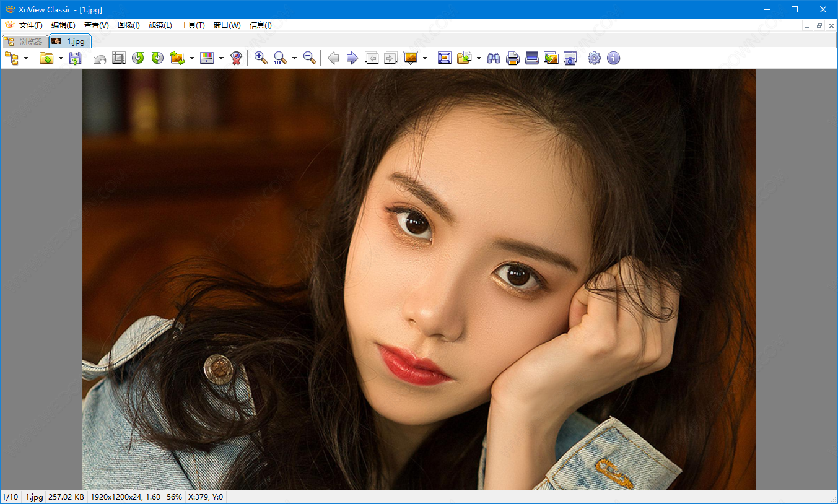Viewport: 838px width, 504px height.
Task: Open the 工具(T) menu
Action: (x=193, y=25)
